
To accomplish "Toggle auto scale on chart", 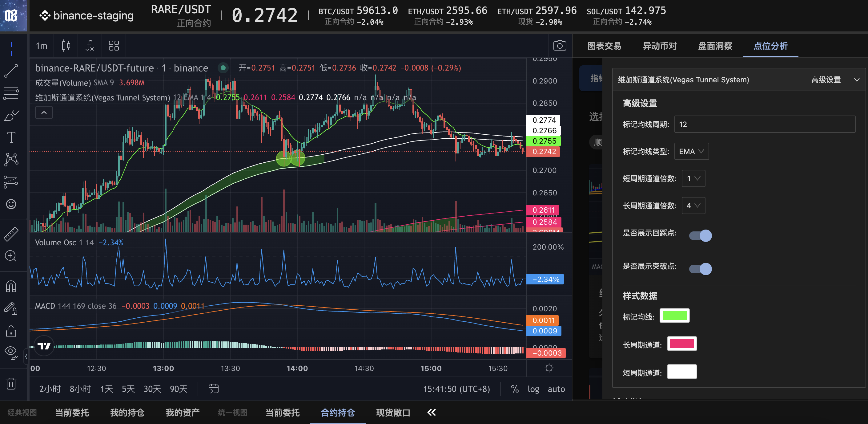I will tap(556, 389).
